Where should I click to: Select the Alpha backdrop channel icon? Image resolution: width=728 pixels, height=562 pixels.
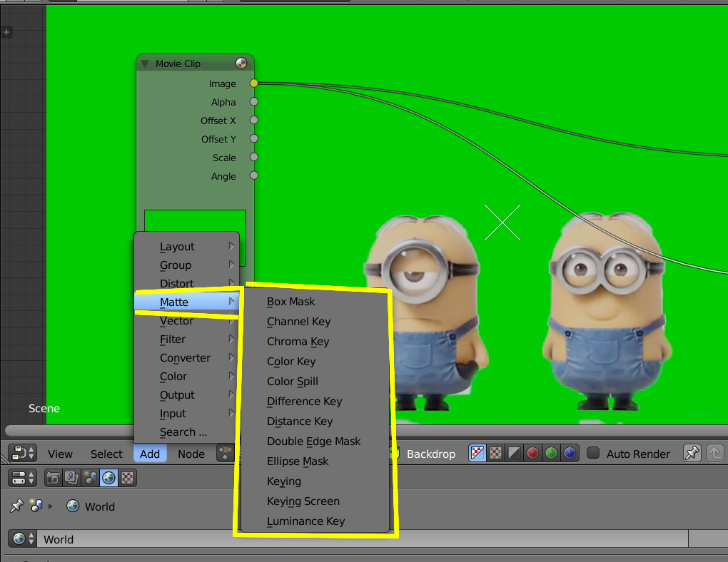click(x=515, y=453)
